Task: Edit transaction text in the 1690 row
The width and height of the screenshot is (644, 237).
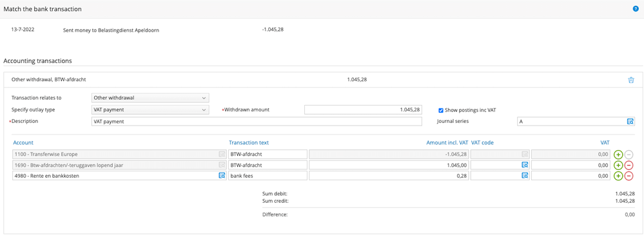Action: pyautogui.click(x=268, y=165)
